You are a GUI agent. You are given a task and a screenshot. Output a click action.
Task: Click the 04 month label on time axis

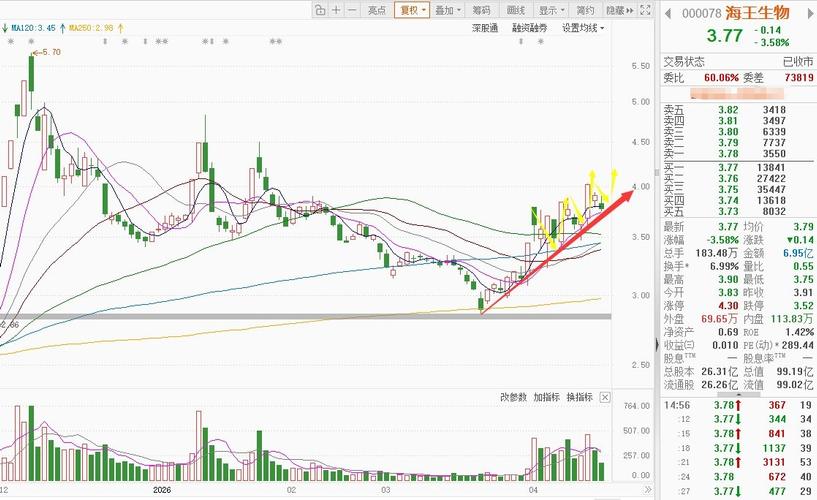point(533,490)
